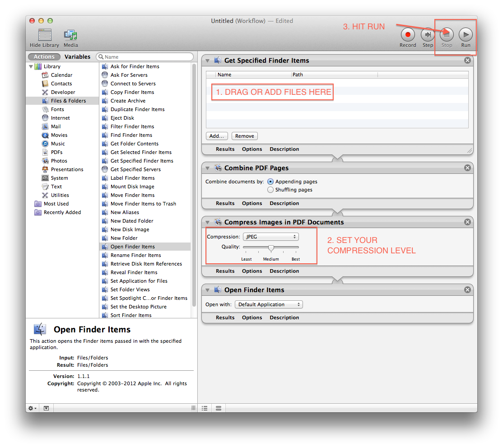Screen dimensions: 503x448
Task: Click the actions list scrollbar
Action: tap(194, 185)
